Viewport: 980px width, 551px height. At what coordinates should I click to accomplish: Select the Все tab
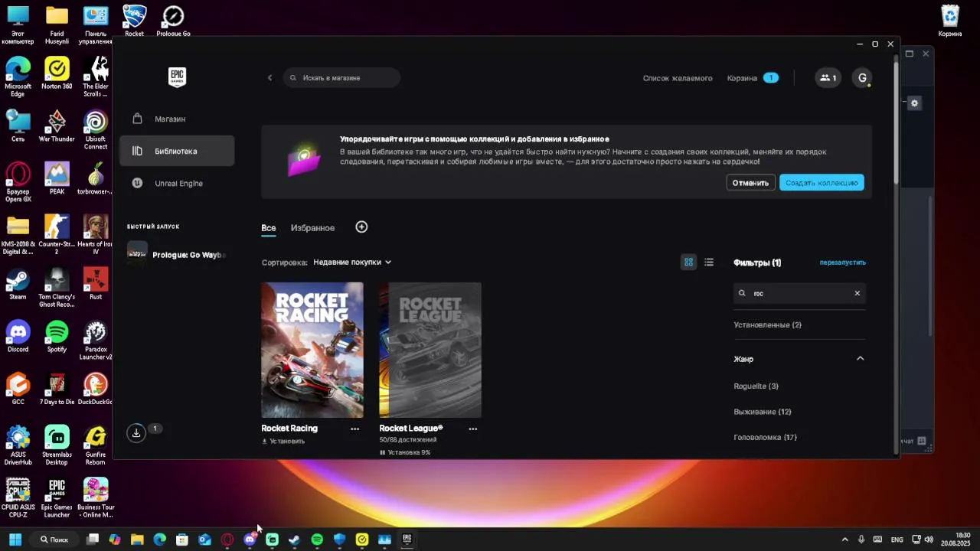tap(268, 228)
